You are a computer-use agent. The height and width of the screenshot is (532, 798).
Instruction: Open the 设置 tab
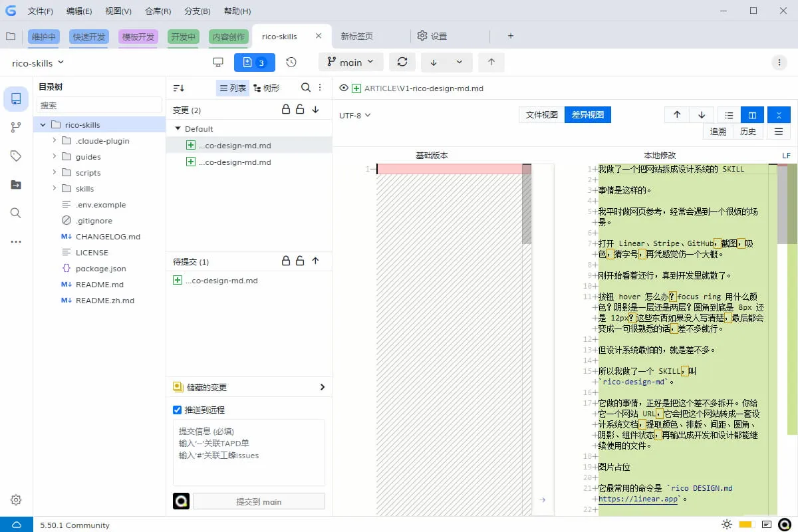(x=432, y=36)
